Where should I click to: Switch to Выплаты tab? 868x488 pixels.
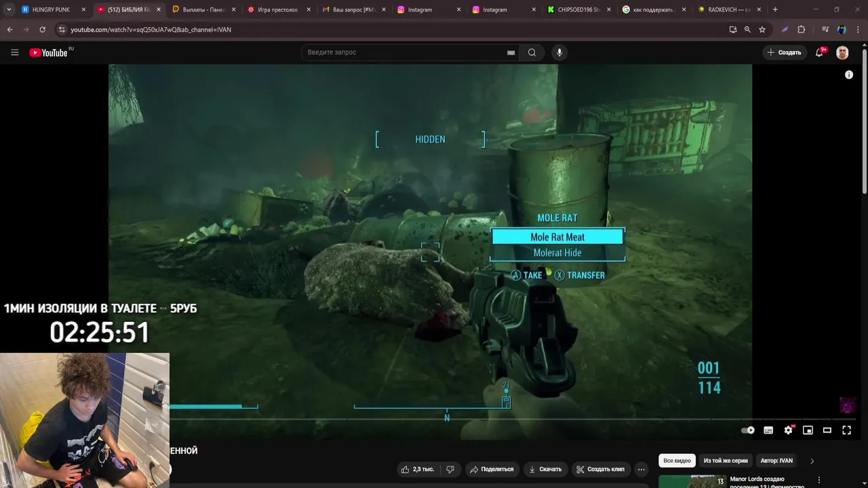(x=203, y=9)
